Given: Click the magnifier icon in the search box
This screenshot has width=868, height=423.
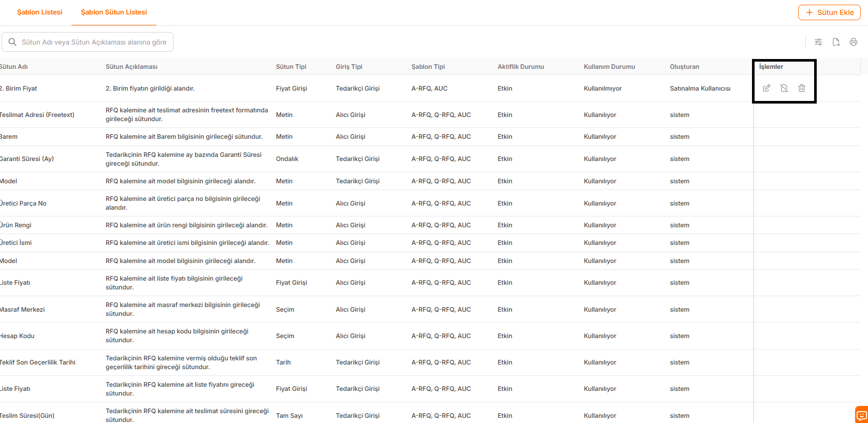Looking at the screenshot, I should [x=12, y=42].
